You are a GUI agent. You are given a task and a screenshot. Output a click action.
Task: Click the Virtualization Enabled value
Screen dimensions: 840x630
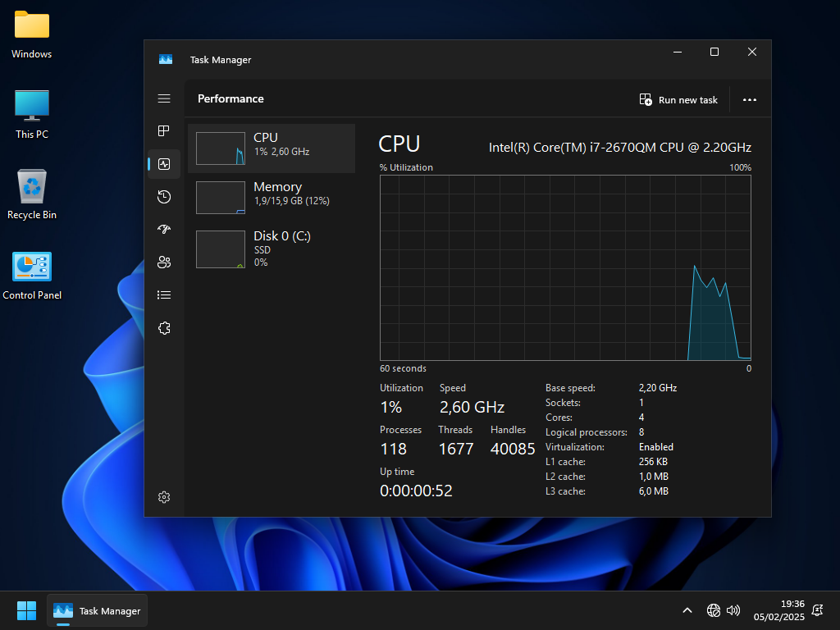pos(655,447)
